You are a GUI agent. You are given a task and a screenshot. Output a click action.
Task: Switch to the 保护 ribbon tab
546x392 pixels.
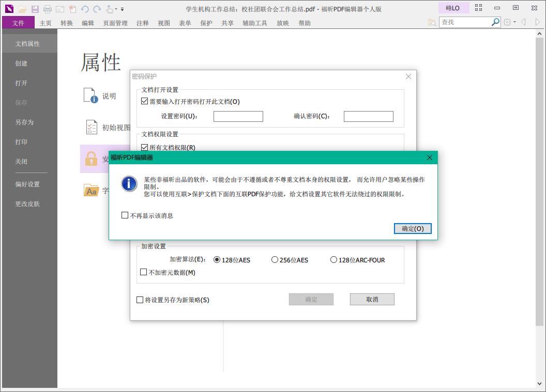tap(206, 23)
